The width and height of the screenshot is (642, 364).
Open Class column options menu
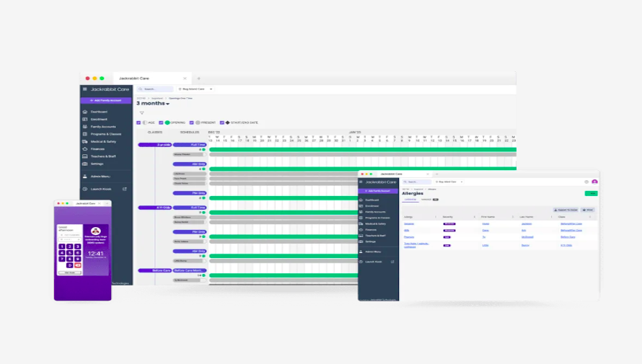(x=590, y=217)
